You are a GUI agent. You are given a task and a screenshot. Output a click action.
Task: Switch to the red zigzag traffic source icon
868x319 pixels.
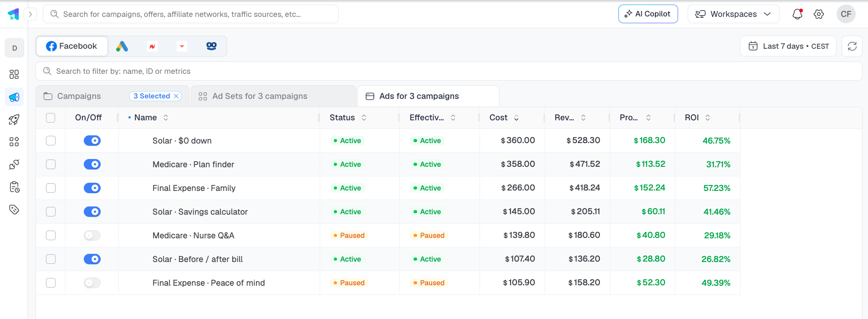[x=152, y=46]
